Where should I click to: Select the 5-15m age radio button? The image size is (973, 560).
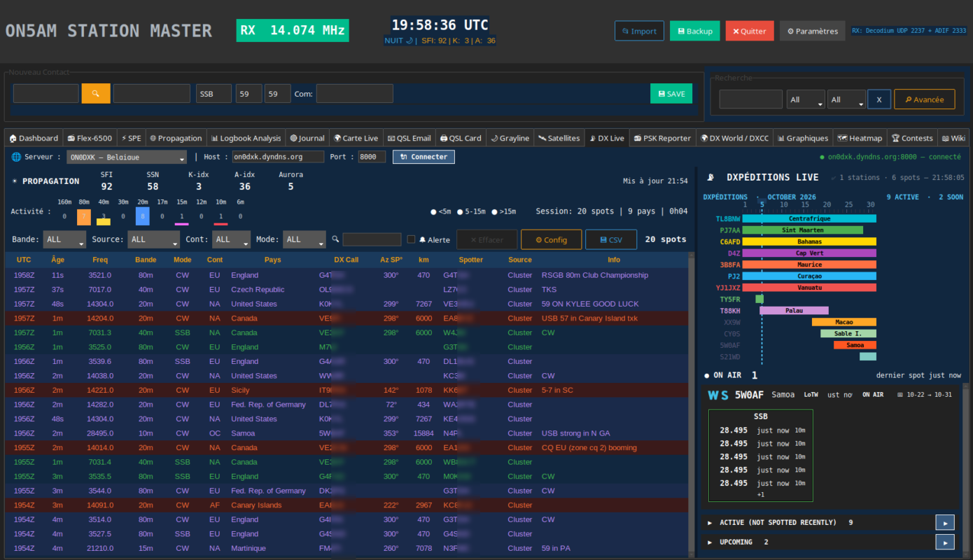461,211
